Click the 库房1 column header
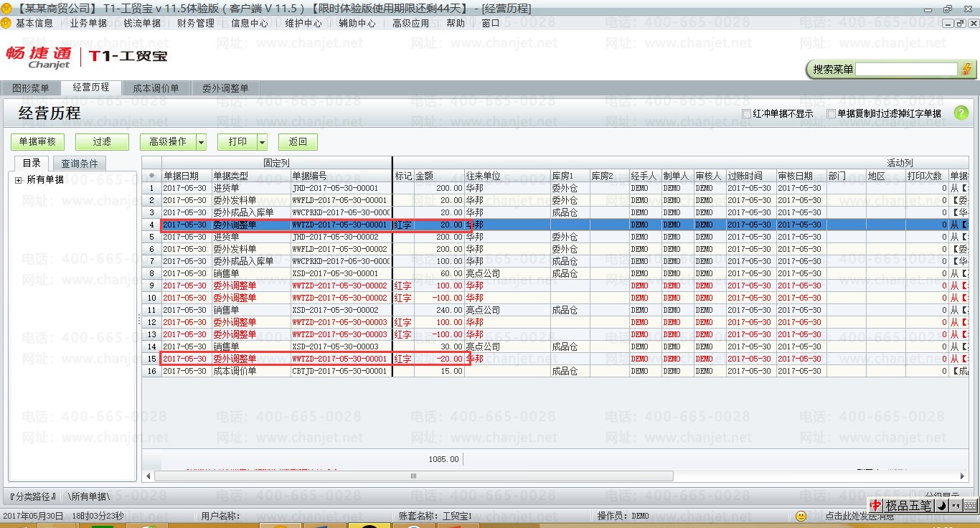Screen dimensions: 980x528 coord(570,176)
